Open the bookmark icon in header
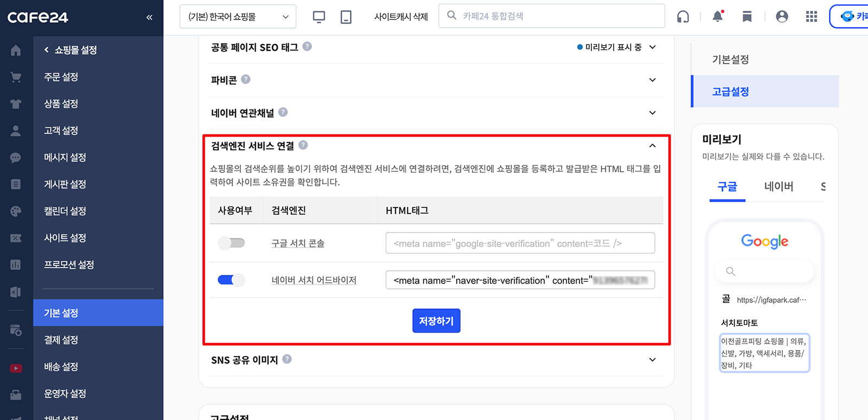The image size is (868, 420). (747, 17)
